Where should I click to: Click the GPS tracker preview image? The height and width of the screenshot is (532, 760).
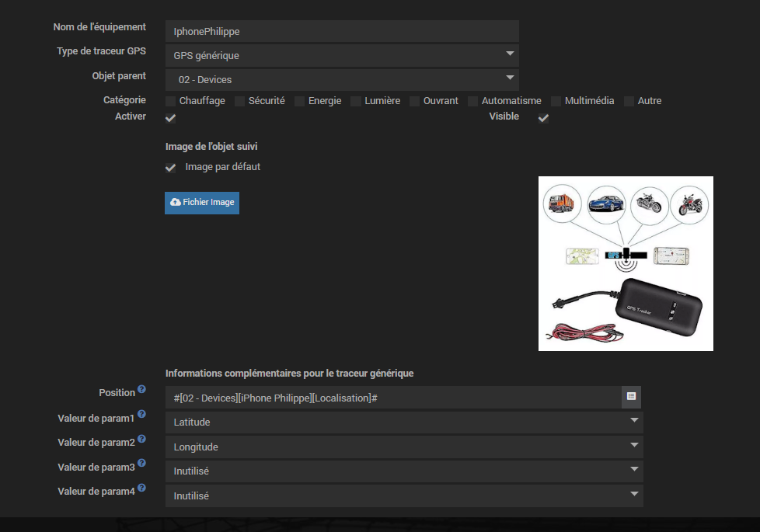coord(626,263)
